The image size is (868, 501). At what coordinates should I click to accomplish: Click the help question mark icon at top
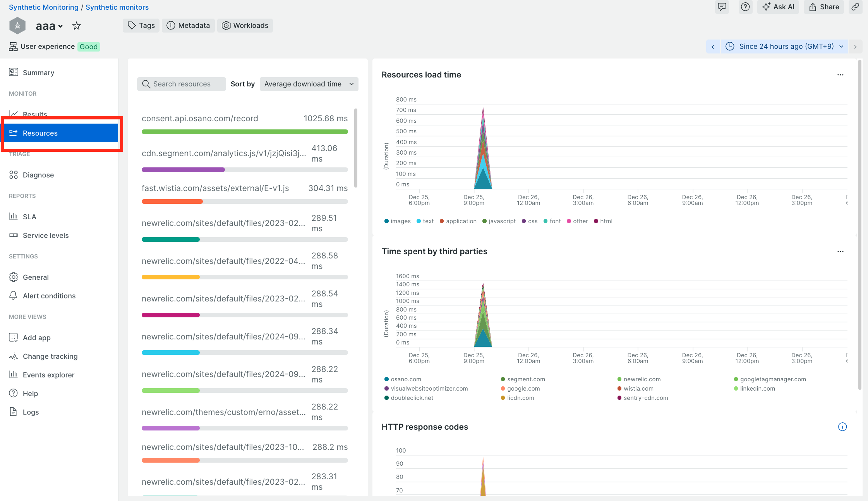[x=745, y=7]
